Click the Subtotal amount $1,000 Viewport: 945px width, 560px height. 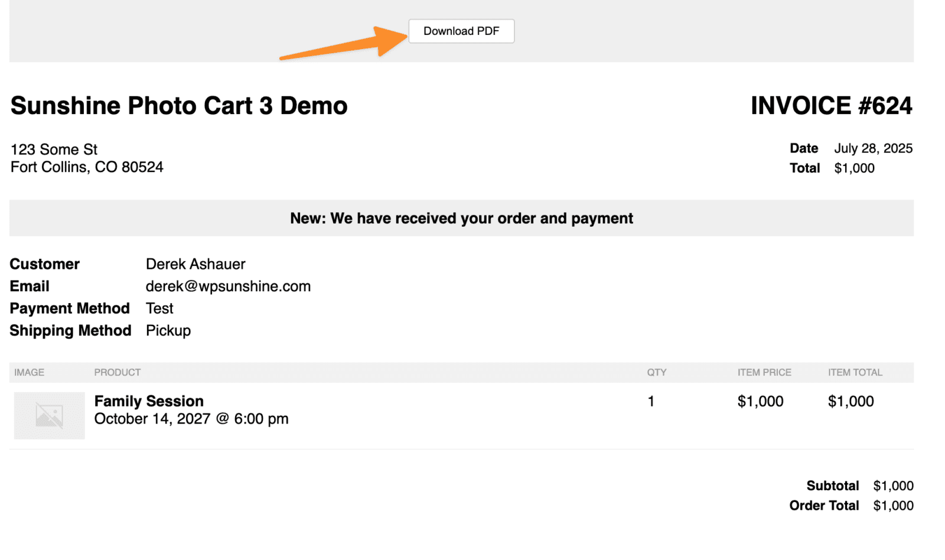[893, 486]
